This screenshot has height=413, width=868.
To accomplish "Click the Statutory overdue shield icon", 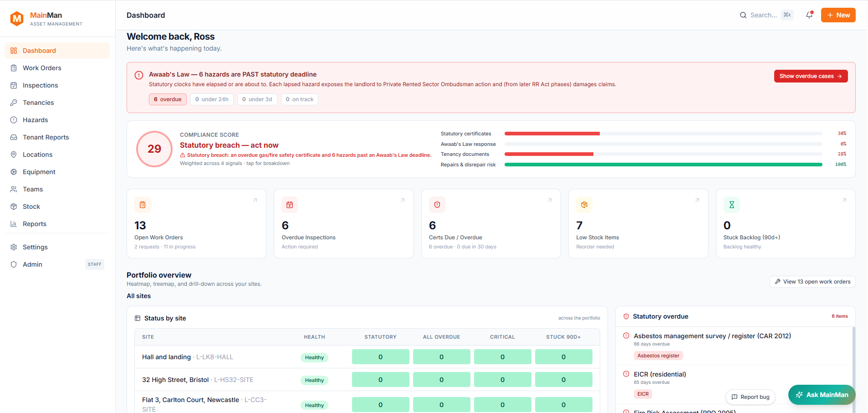I will (x=626, y=316).
